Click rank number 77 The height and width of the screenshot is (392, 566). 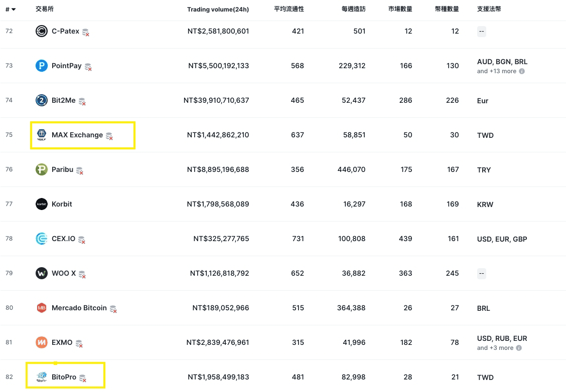(9, 204)
